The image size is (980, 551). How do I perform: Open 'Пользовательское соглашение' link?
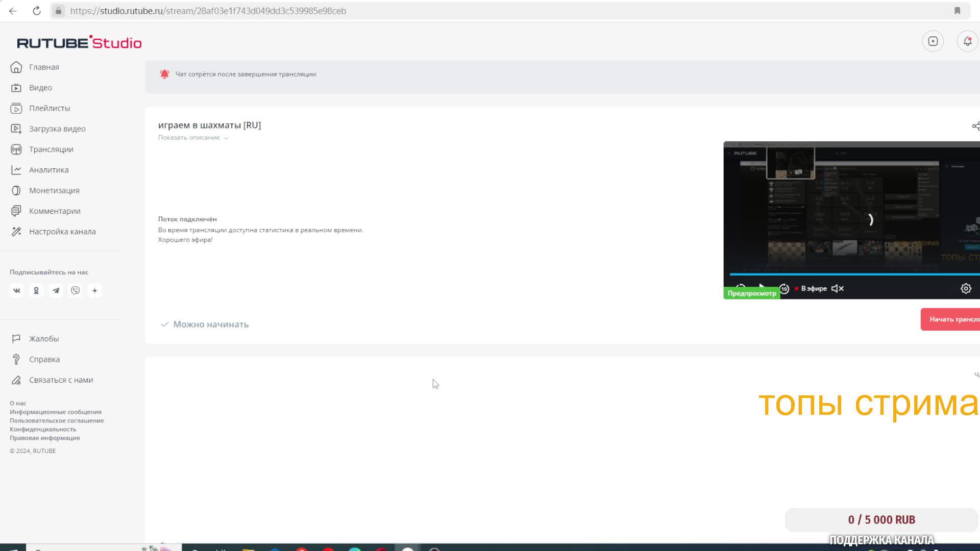pos(57,420)
